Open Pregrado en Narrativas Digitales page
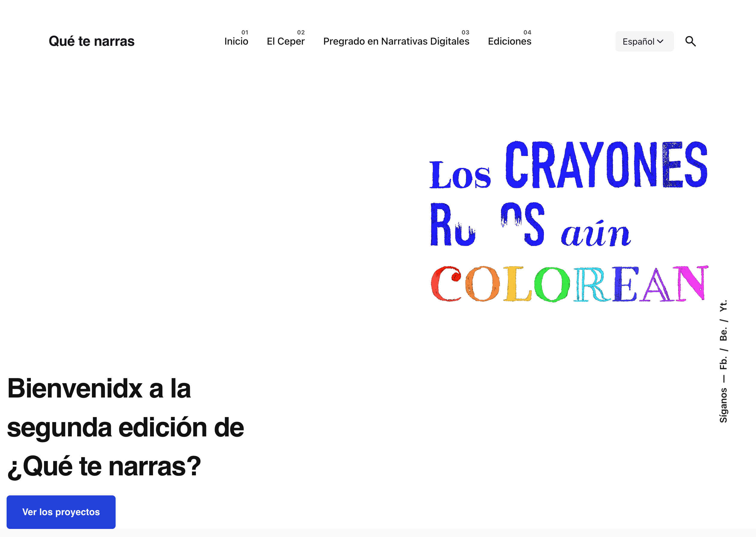The image size is (756, 537). pos(396,41)
